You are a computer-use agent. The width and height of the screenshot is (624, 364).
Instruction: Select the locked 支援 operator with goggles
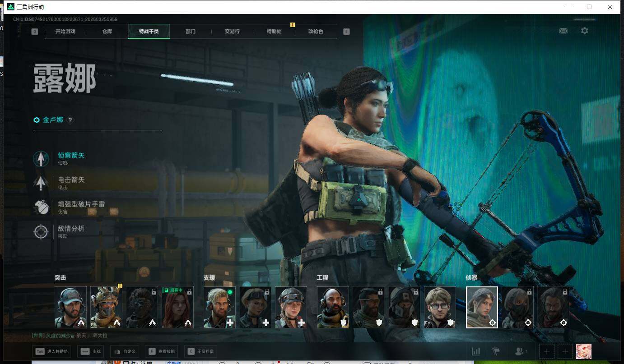click(255, 307)
